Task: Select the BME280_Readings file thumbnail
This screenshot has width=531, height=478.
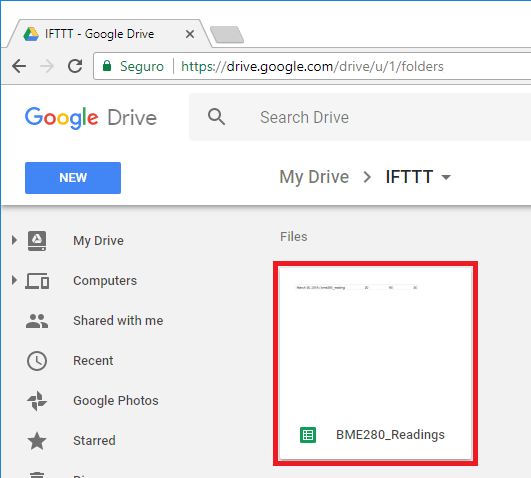Action: [375, 363]
